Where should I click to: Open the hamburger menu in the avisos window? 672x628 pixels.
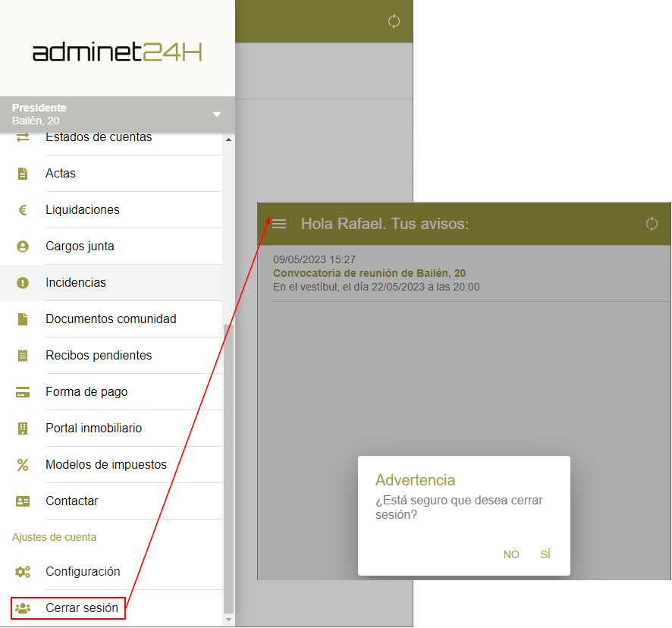(x=279, y=224)
